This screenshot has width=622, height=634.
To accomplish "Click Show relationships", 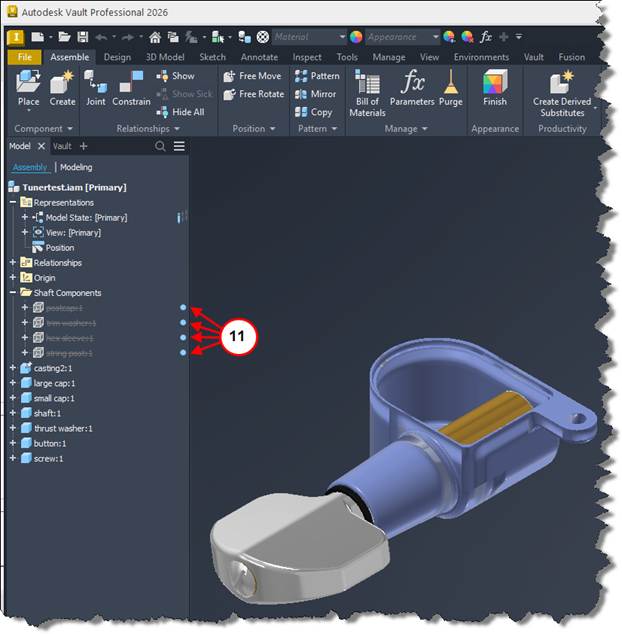I will (x=175, y=76).
